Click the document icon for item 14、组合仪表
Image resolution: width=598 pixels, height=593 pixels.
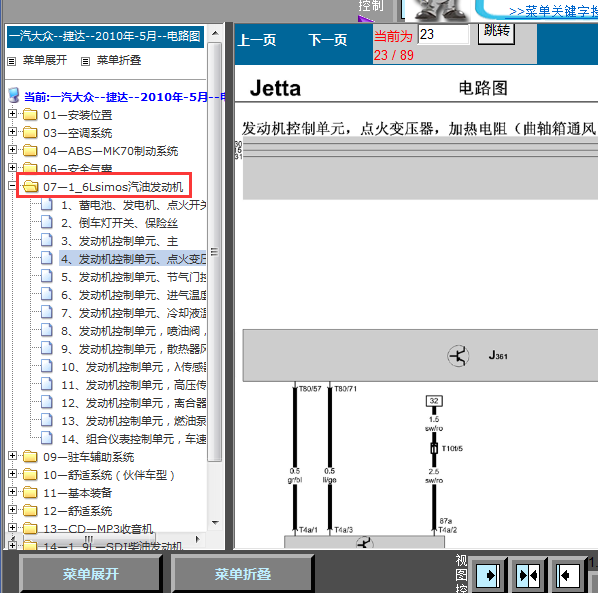pyautogui.click(x=47, y=438)
